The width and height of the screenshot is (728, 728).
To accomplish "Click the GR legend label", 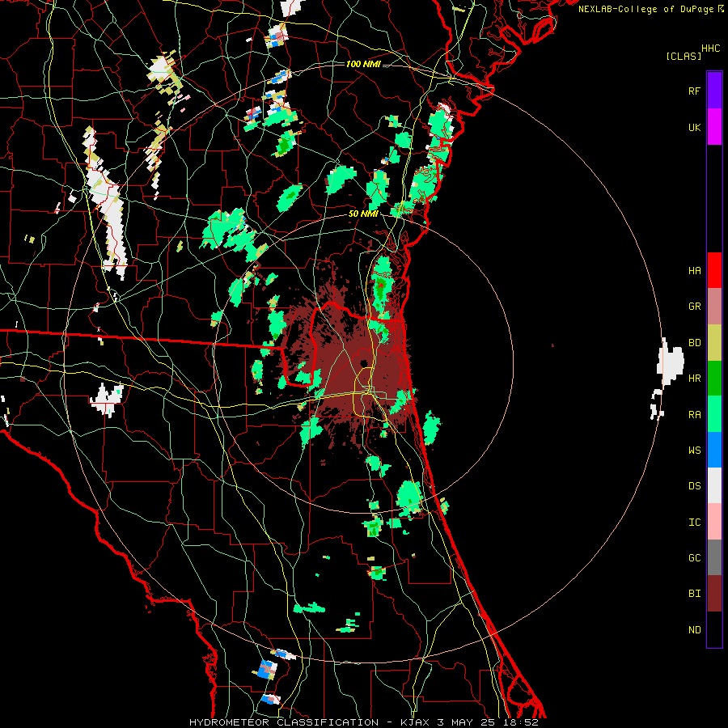I will 694,307.
